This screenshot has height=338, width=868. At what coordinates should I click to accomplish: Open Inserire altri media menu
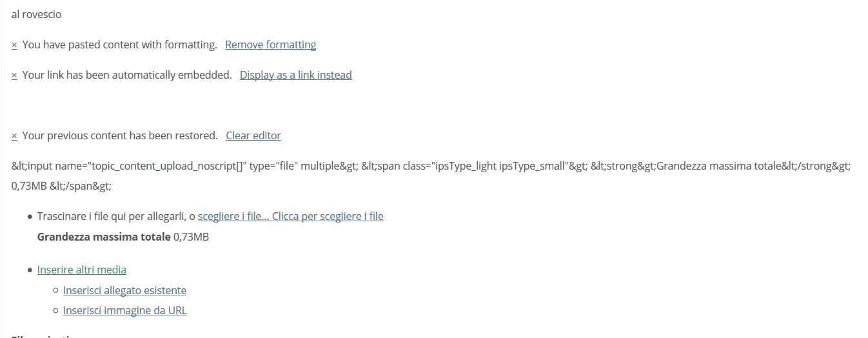pos(82,270)
